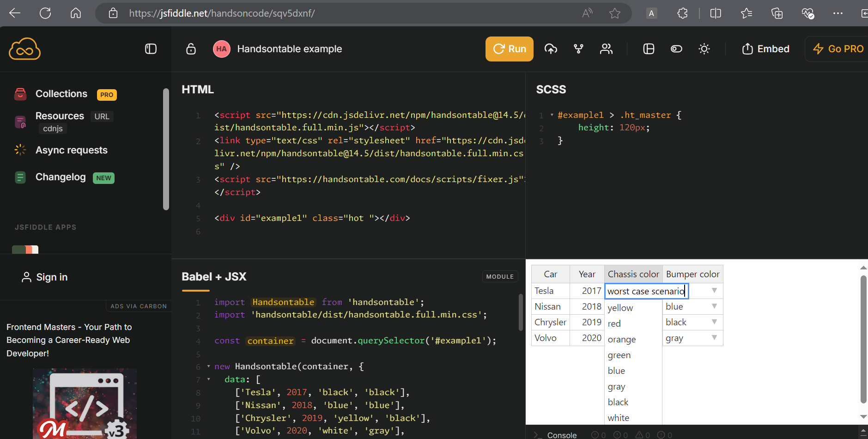Click the Chassis color column header
The image size is (868, 439).
point(633,274)
